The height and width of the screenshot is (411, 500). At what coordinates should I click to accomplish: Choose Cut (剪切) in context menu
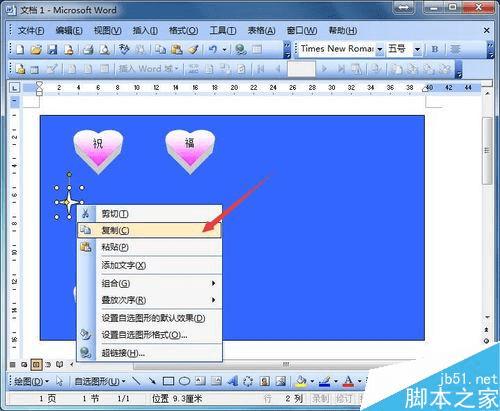[x=149, y=214]
